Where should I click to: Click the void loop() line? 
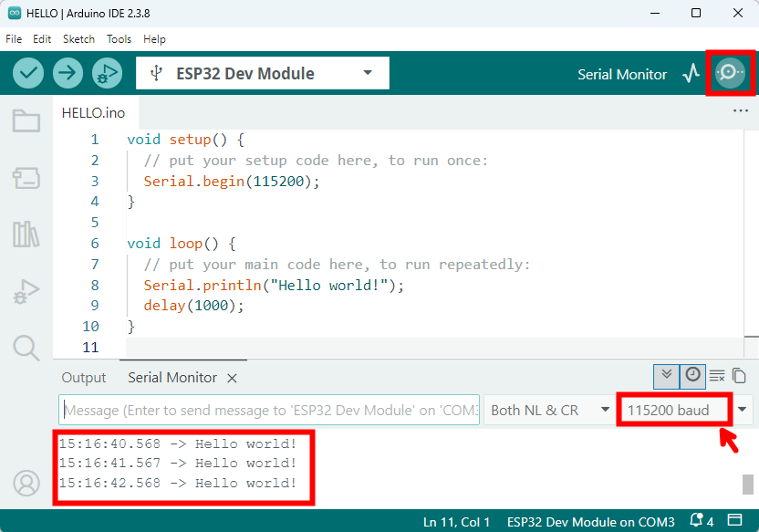click(182, 243)
